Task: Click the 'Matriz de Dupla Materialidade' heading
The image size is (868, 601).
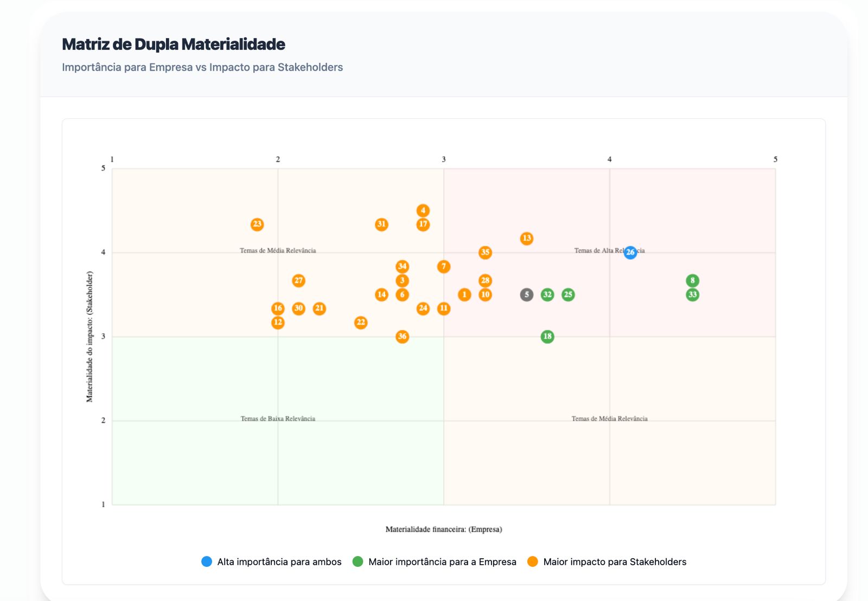Action: pyautogui.click(x=174, y=45)
